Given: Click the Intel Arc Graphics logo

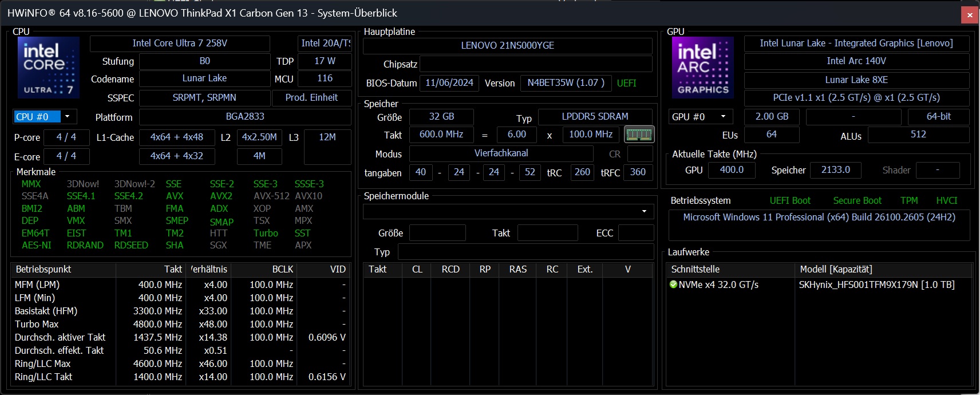Looking at the screenshot, I should point(703,68).
